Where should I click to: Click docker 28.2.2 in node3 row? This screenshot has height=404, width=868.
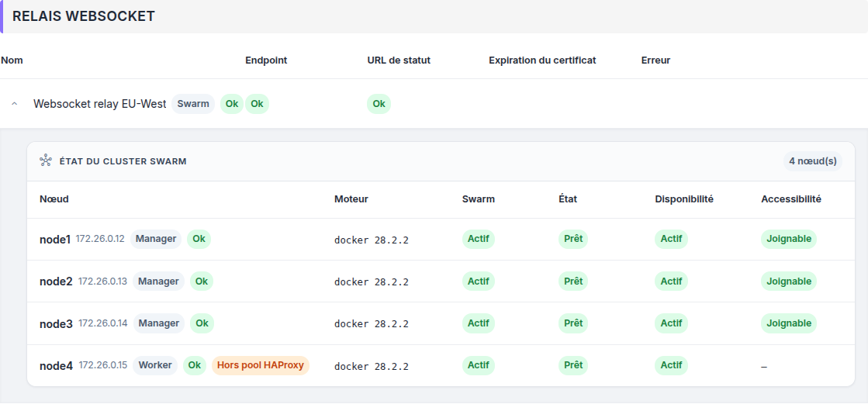coord(372,324)
